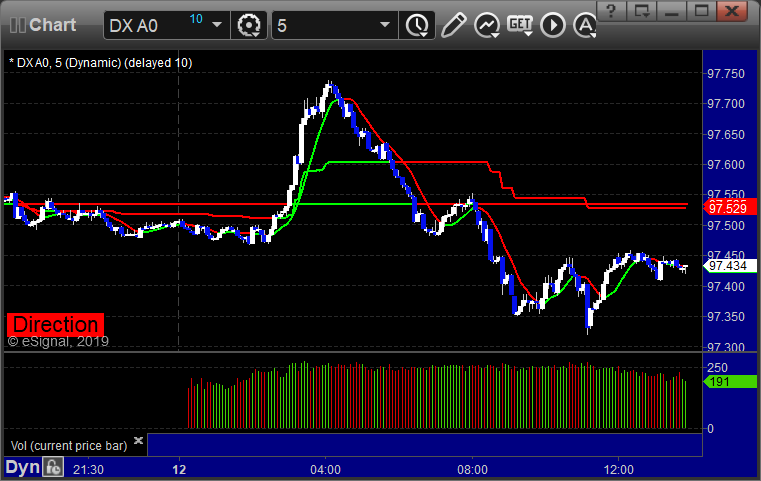Click the white 97.434 last price marker
The width and height of the screenshot is (761, 481).
730,265
